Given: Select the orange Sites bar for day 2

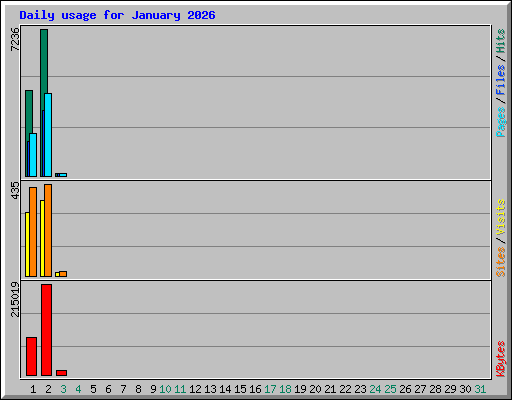Looking at the screenshot, I should [48, 230].
